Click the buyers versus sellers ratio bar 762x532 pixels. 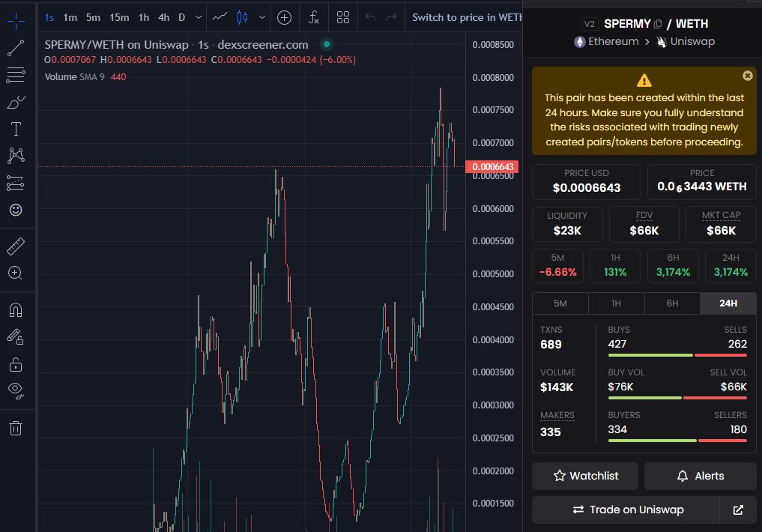point(677,441)
